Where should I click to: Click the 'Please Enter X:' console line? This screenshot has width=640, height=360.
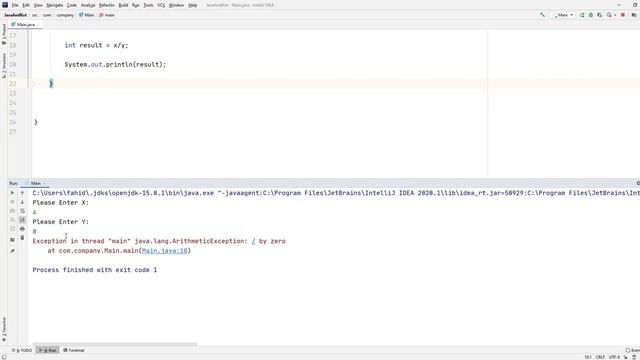click(60, 202)
